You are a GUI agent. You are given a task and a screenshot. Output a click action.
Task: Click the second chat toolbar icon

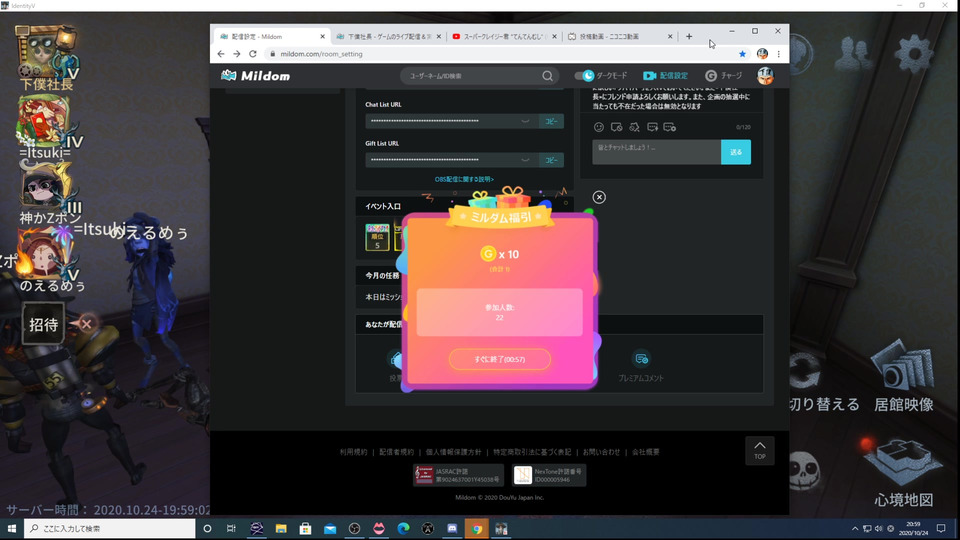pyautogui.click(x=617, y=127)
